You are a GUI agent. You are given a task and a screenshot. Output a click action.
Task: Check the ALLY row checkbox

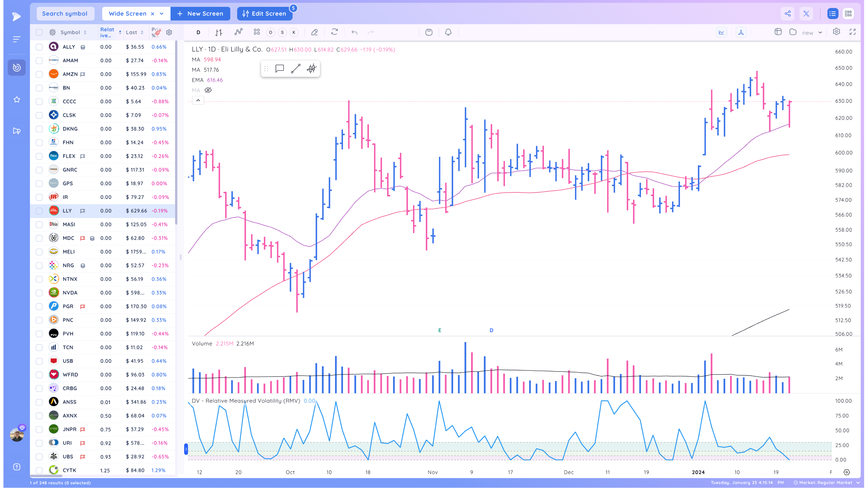tap(39, 47)
